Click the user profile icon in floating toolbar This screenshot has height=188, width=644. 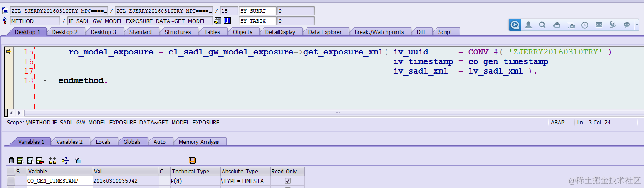pos(528,25)
